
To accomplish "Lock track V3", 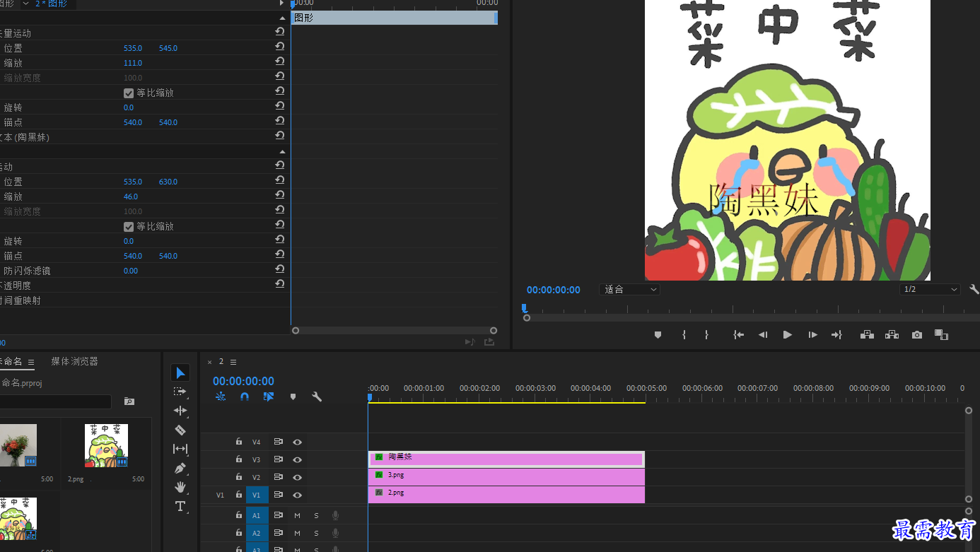I will pyautogui.click(x=239, y=459).
